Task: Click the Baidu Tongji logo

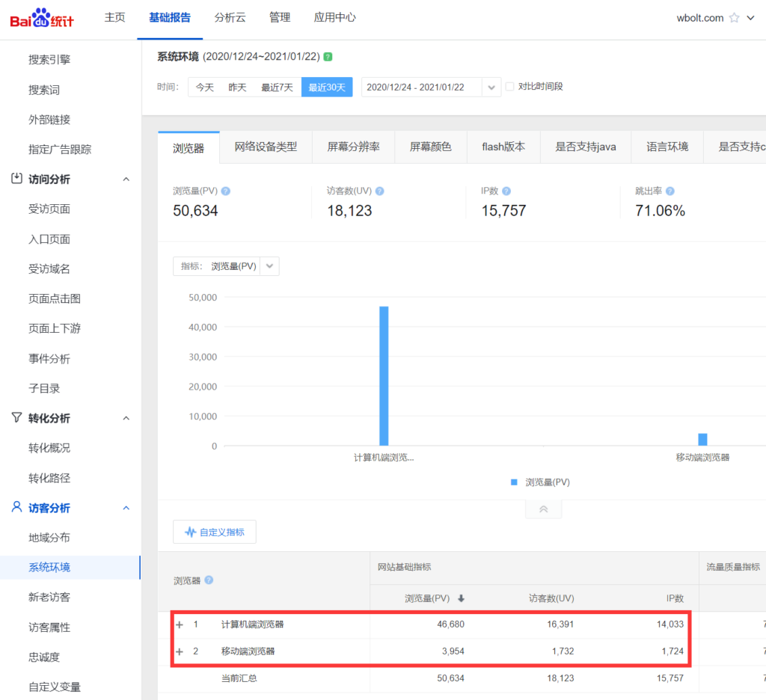Action: pyautogui.click(x=41, y=18)
